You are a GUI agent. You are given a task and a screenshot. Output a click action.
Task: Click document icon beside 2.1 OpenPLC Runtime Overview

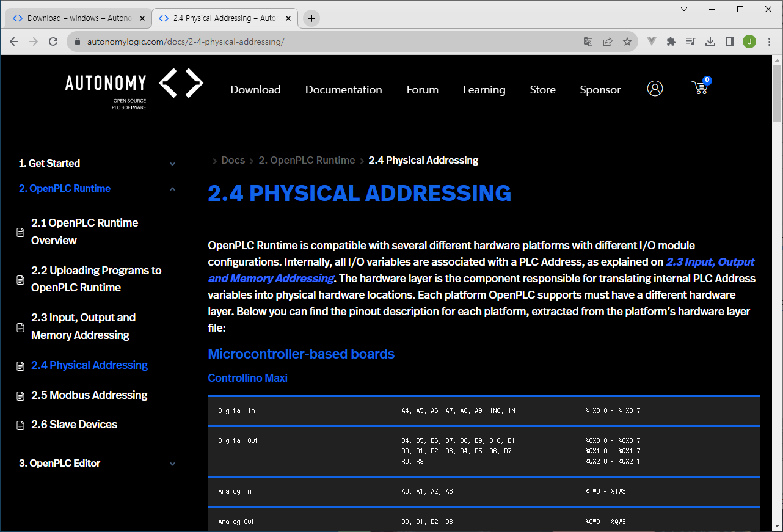tap(20, 233)
